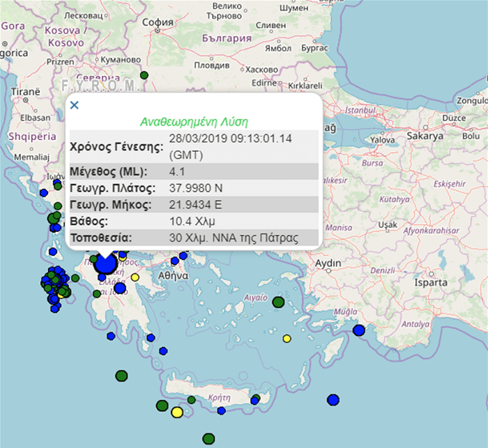Viewport: 488px width, 448px height.
Task: Click the large blue marker under the popup
Action: (106, 265)
